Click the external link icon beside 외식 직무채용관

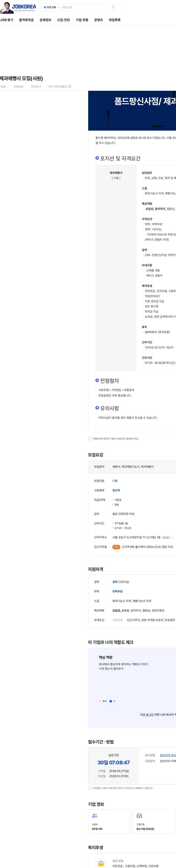pyautogui.click(x=70, y=87)
